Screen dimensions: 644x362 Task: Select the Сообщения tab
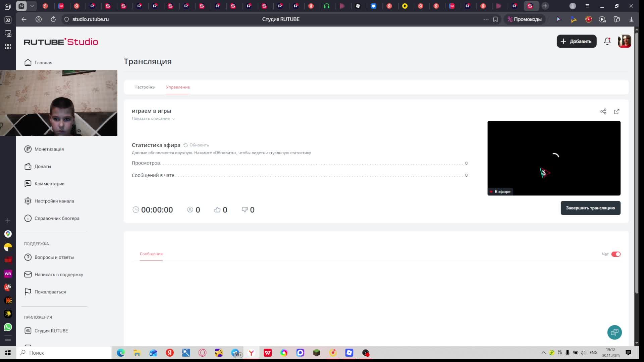(x=151, y=254)
